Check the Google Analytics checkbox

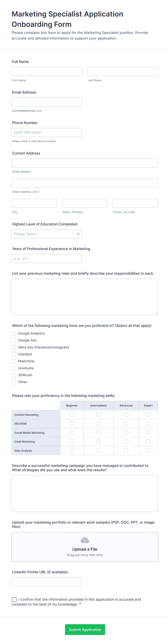pos(14,333)
